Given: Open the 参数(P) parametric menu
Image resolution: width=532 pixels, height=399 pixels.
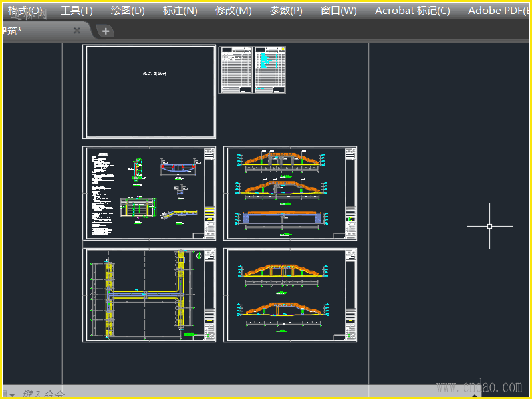Looking at the screenshot, I should click(286, 11).
